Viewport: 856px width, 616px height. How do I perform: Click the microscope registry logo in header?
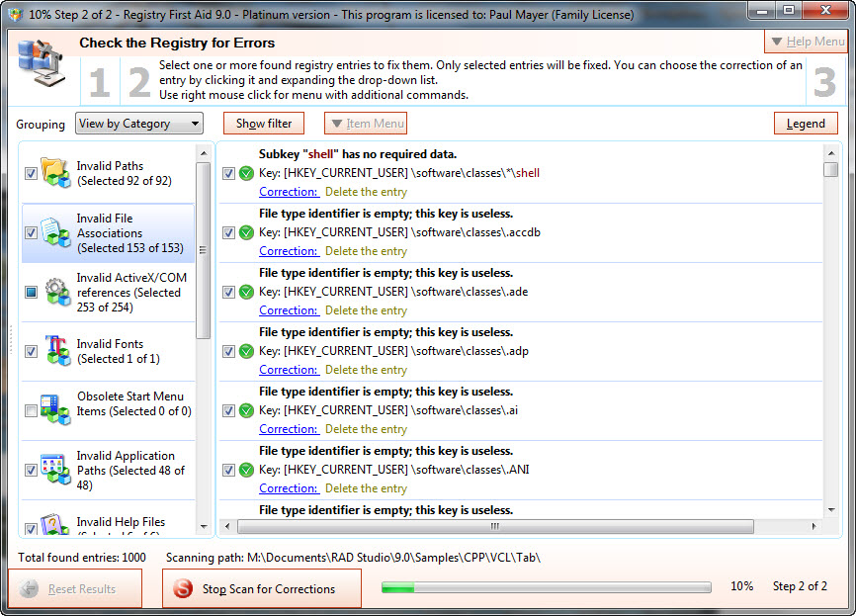pos(42,63)
